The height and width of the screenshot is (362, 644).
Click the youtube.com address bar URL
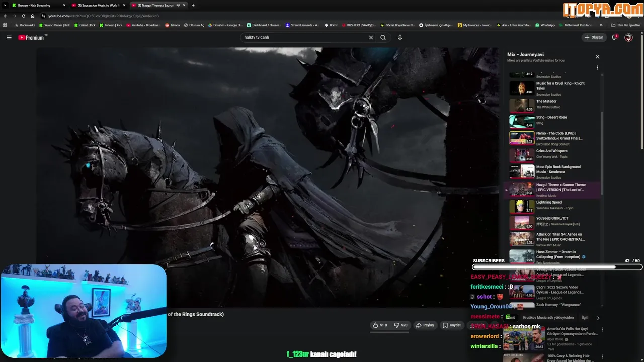(x=103, y=16)
